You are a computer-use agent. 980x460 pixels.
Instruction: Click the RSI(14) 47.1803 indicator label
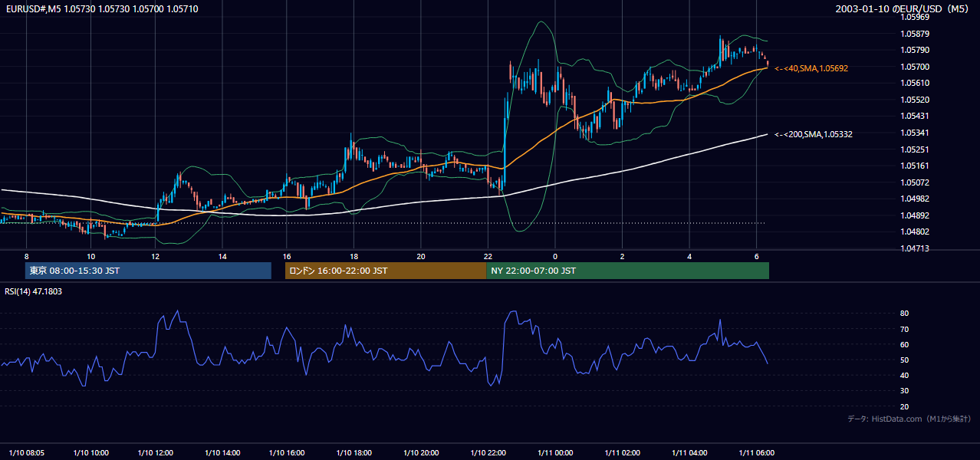click(x=34, y=291)
